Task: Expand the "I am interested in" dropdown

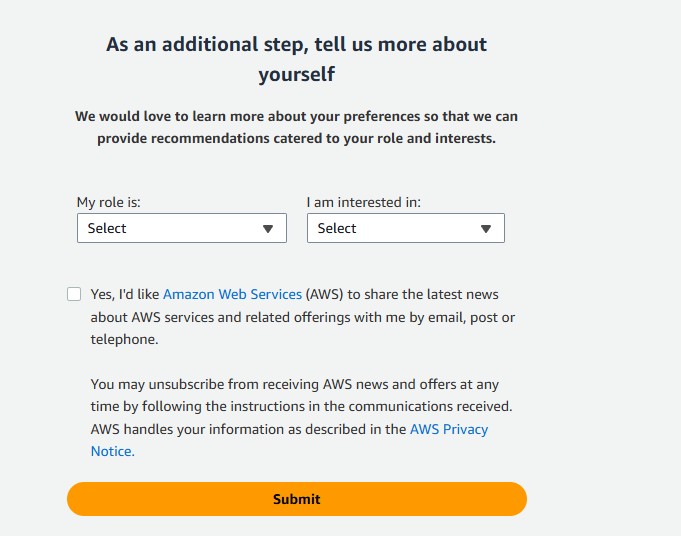Action: pyautogui.click(x=405, y=228)
